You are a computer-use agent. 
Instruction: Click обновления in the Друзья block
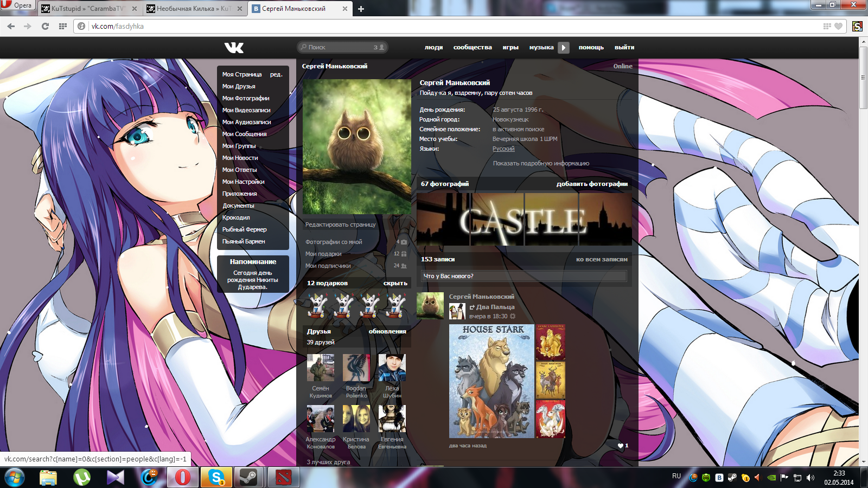pyautogui.click(x=387, y=331)
